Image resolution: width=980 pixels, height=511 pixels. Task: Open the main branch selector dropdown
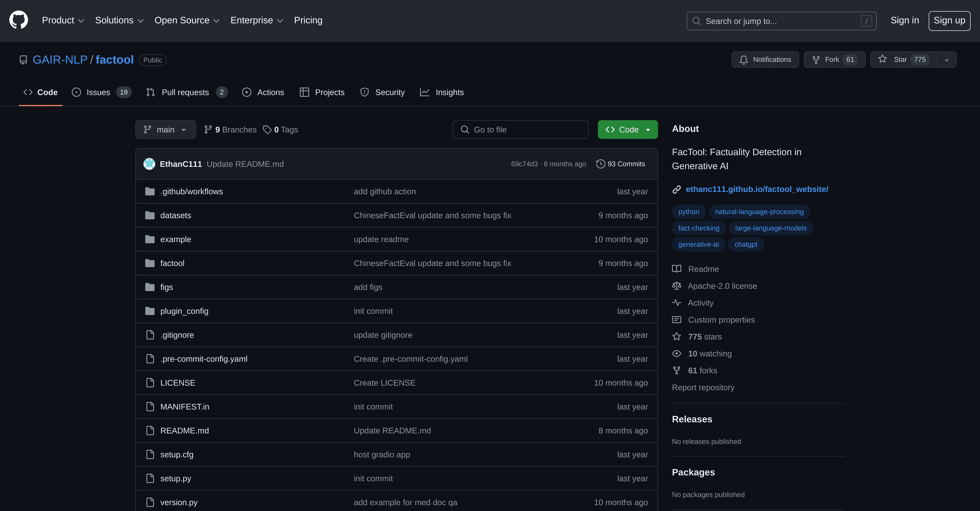[165, 129]
